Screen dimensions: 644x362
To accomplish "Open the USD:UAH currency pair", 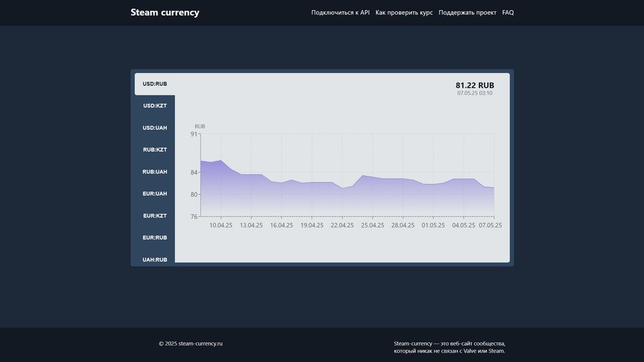I will (155, 127).
